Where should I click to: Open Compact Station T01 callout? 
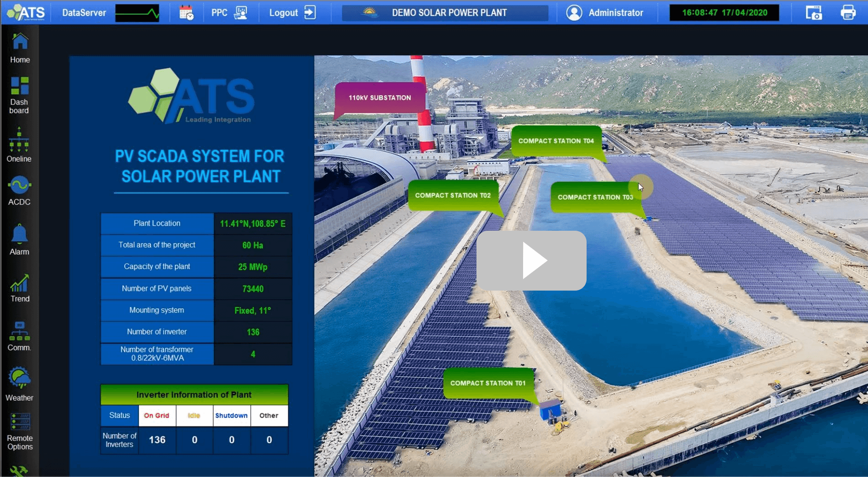point(487,383)
